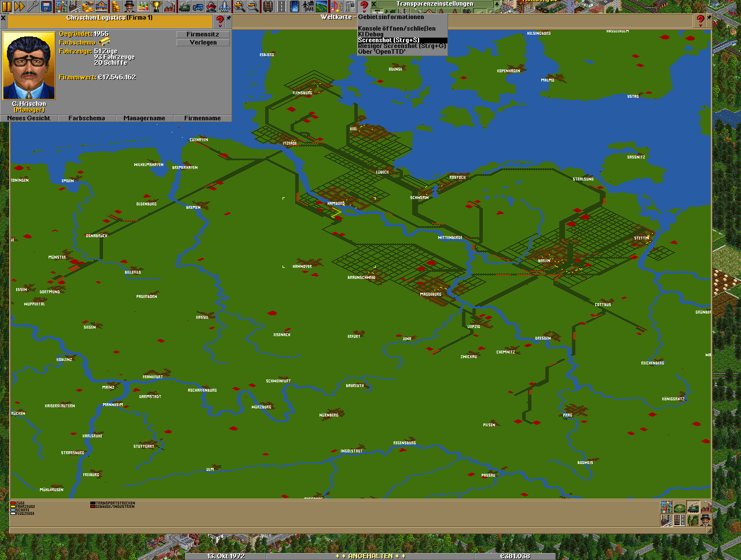This screenshot has width=741, height=560.
Task: Click the ship list icon in toolbar
Action: pos(211,6)
